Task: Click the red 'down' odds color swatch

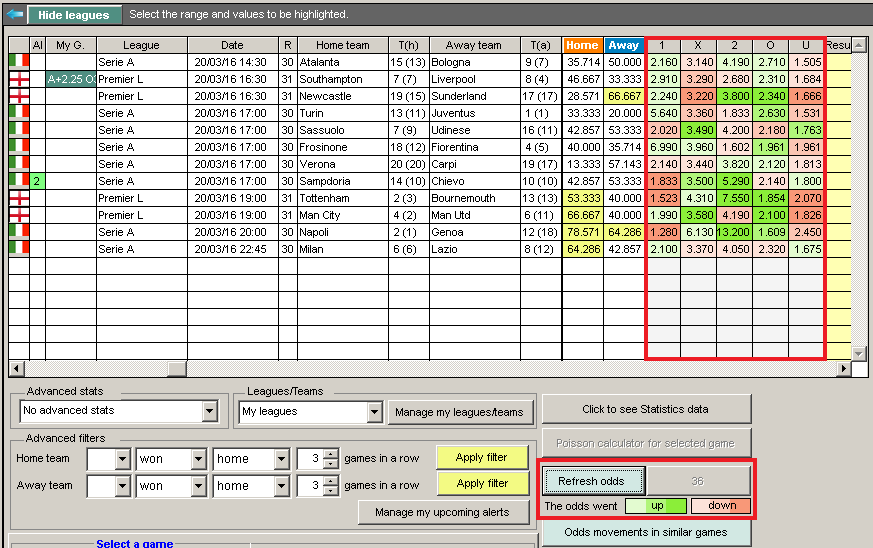Action: click(721, 506)
